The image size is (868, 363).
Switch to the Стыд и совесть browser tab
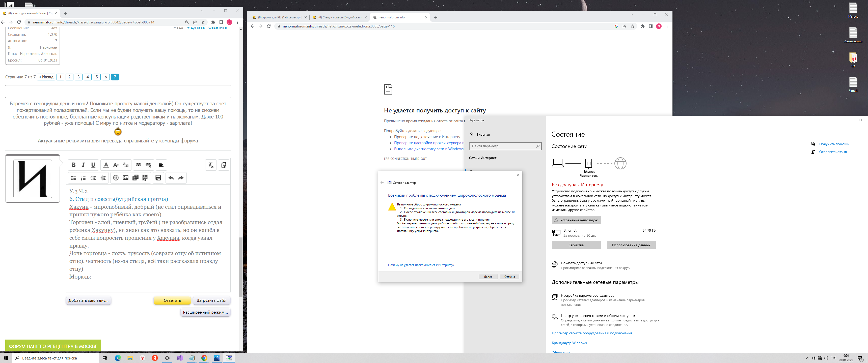[339, 17]
